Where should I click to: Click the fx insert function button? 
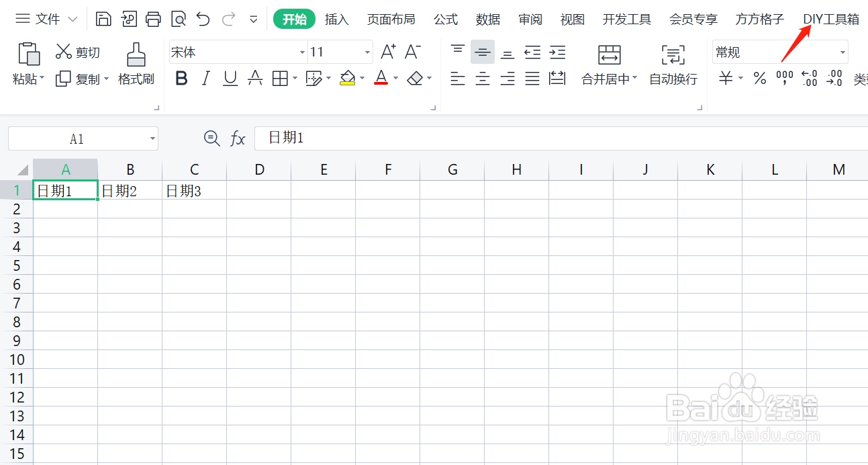click(x=238, y=138)
